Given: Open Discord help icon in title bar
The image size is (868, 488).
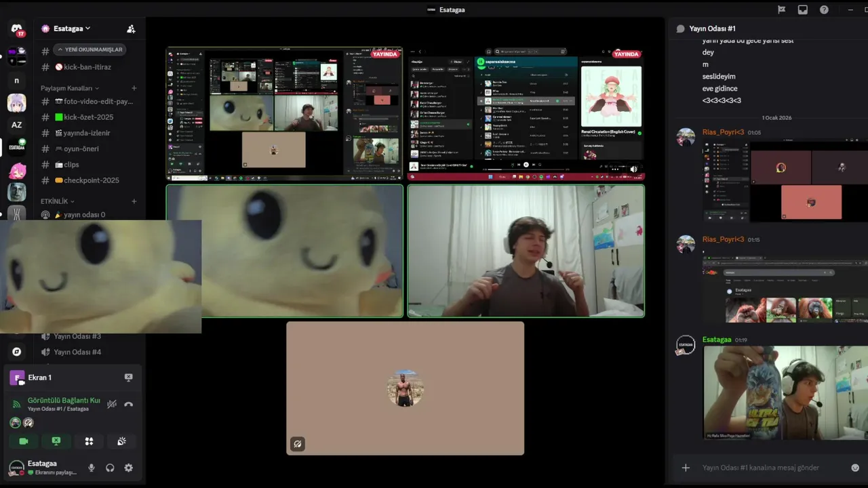Looking at the screenshot, I should click(824, 9).
